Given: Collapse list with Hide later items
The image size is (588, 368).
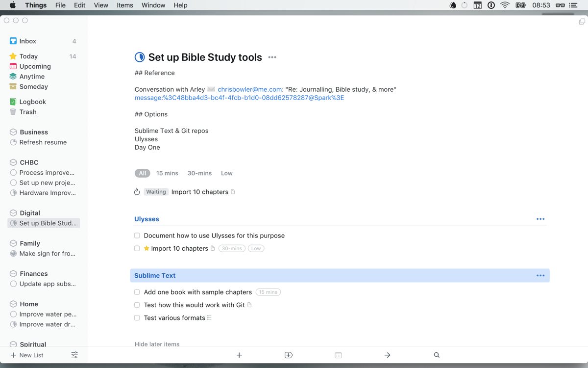Looking at the screenshot, I should click(157, 344).
